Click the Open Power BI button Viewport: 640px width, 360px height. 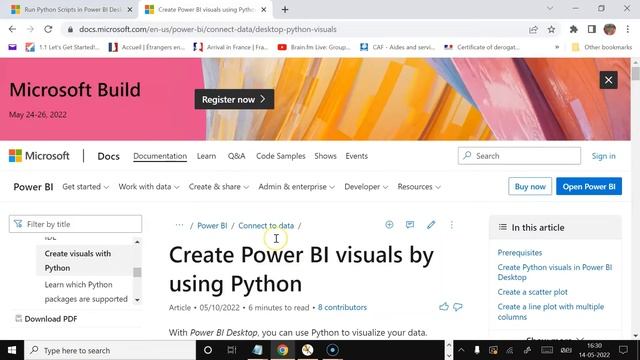click(589, 187)
